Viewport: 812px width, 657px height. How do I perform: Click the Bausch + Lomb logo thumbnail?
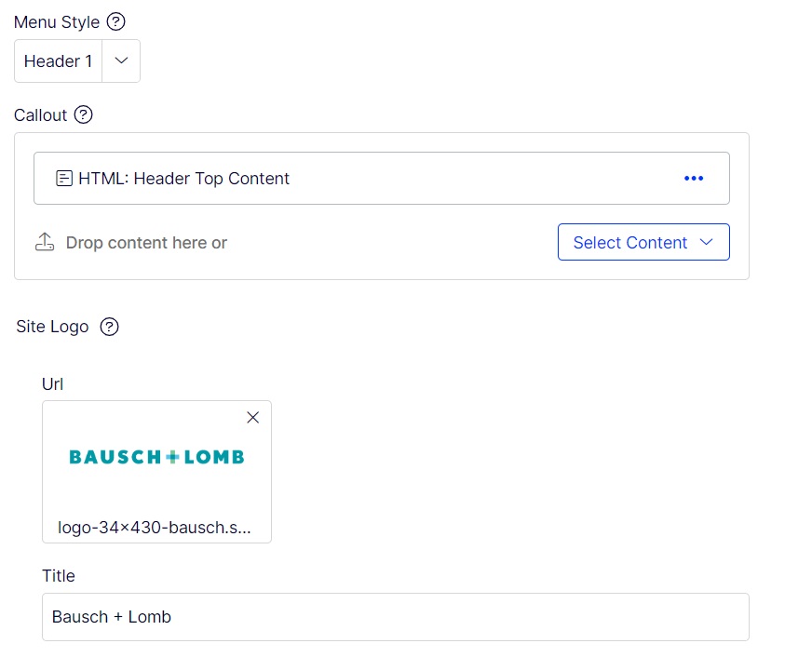tap(156, 457)
